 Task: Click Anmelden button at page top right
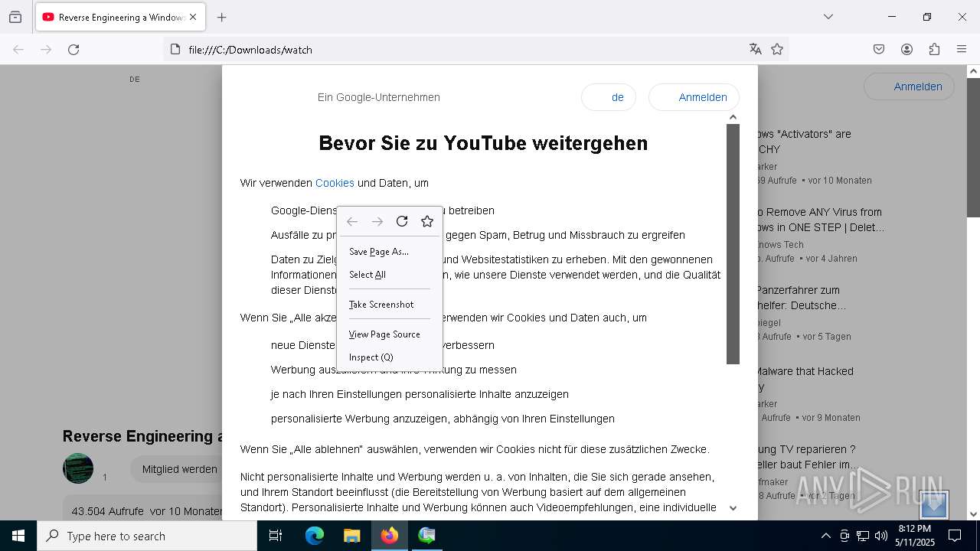(x=909, y=86)
